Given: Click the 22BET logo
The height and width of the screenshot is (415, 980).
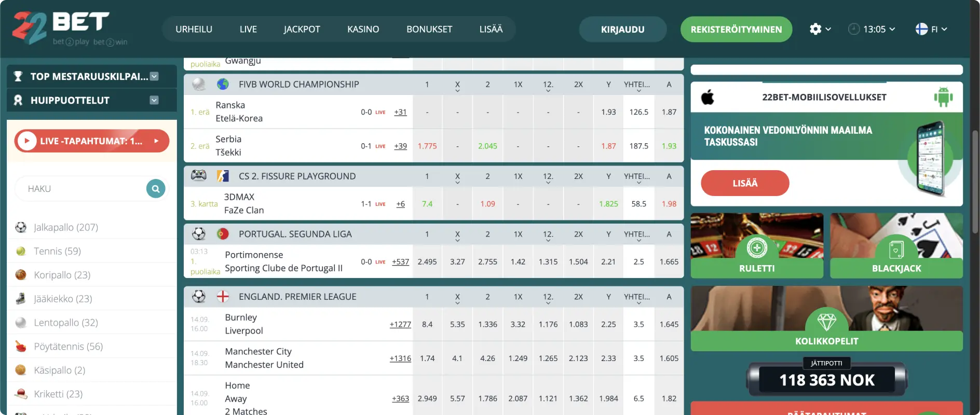Looking at the screenshot, I should coord(70,28).
